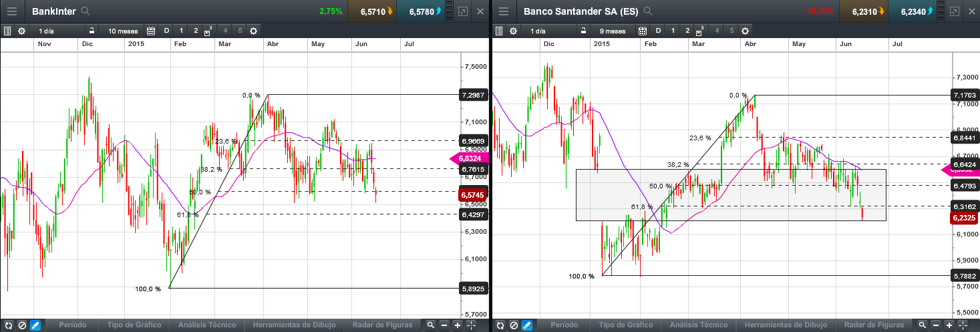
Task: Open the '9 meses' range dropdown in Santander
Action: coord(613,31)
